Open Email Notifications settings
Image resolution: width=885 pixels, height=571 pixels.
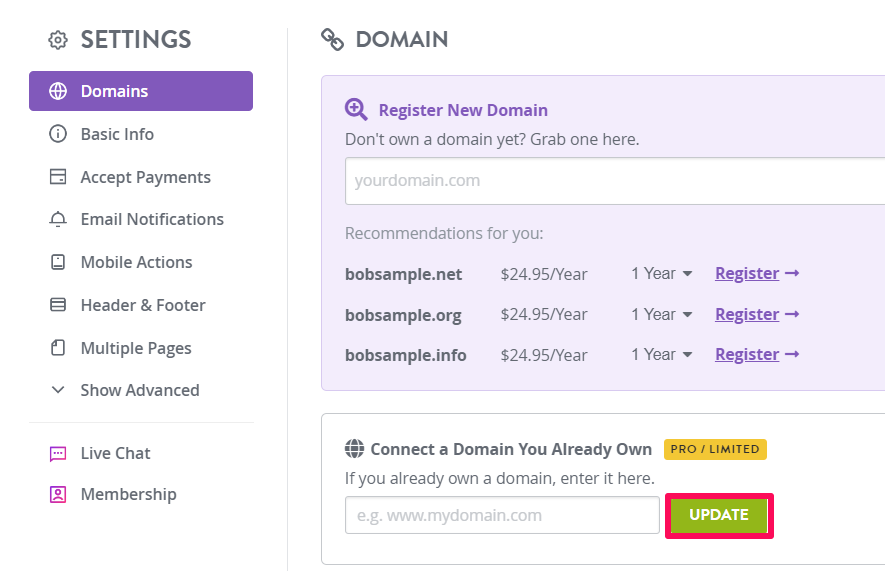(152, 219)
